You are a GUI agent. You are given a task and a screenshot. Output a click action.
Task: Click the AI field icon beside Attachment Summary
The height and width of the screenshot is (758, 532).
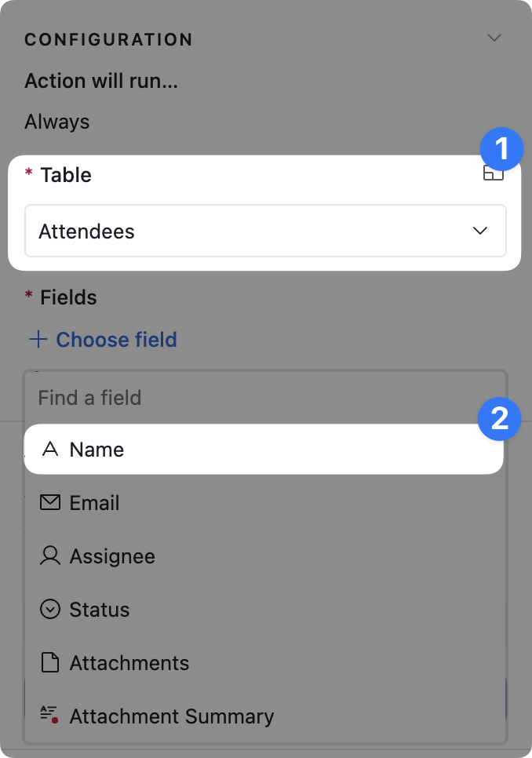click(49, 714)
